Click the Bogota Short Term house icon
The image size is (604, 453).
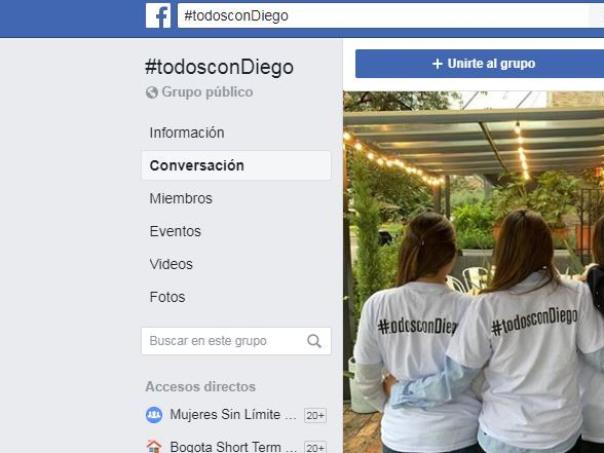pos(154,446)
